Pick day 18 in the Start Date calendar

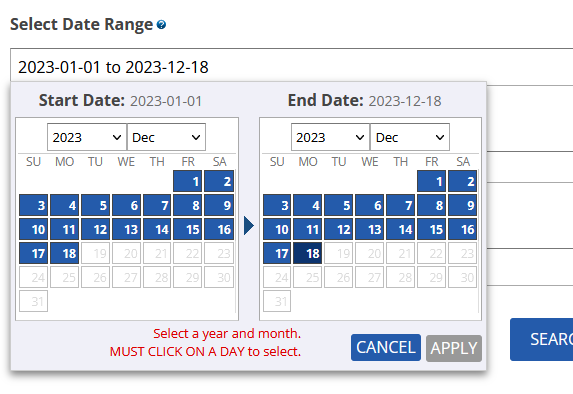click(x=65, y=253)
